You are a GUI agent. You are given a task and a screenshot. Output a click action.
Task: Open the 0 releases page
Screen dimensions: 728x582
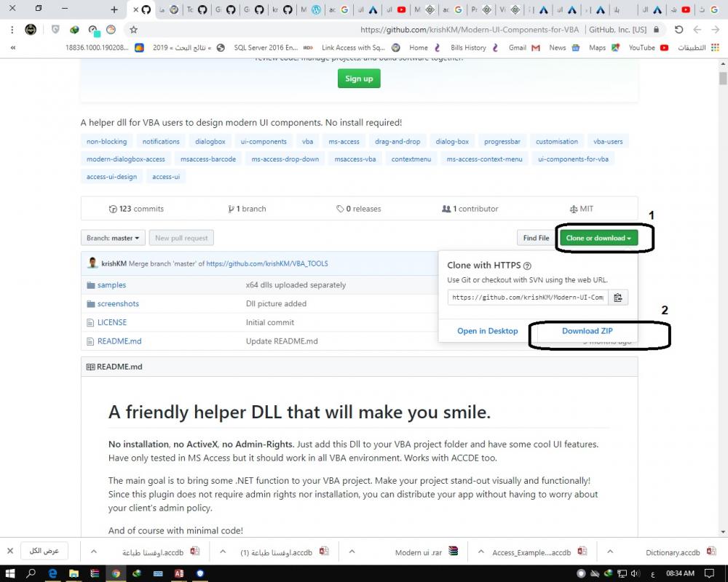358,209
